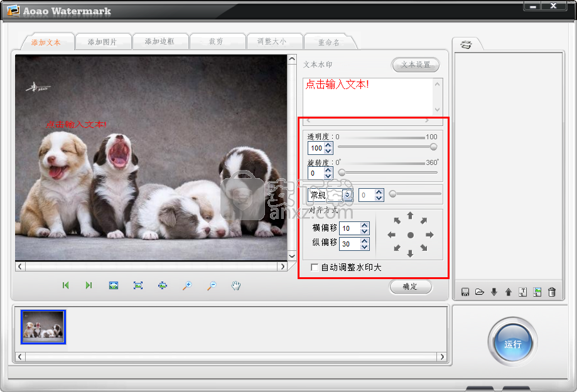The height and width of the screenshot is (392, 577).
Task: Click the watermark text box 点击输入文本!
Action: coord(368,97)
